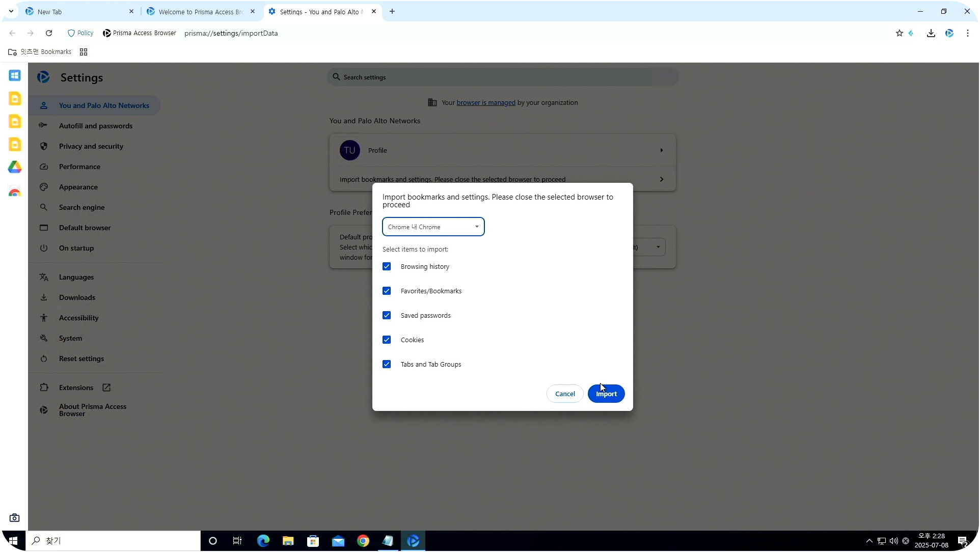The height and width of the screenshot is (552, 980).
Task: Open the second yellow note icon in the side panel
Action: tap(15, 122)
